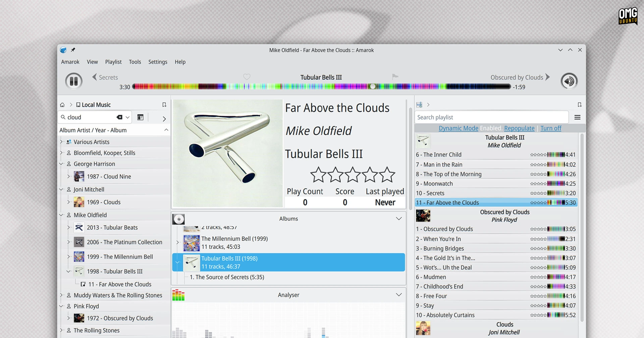Image resolution: width=644 pixels, height=338 pixels.
Task: Click the moodbar track progress slider
Action: click(x=321, y=87)
